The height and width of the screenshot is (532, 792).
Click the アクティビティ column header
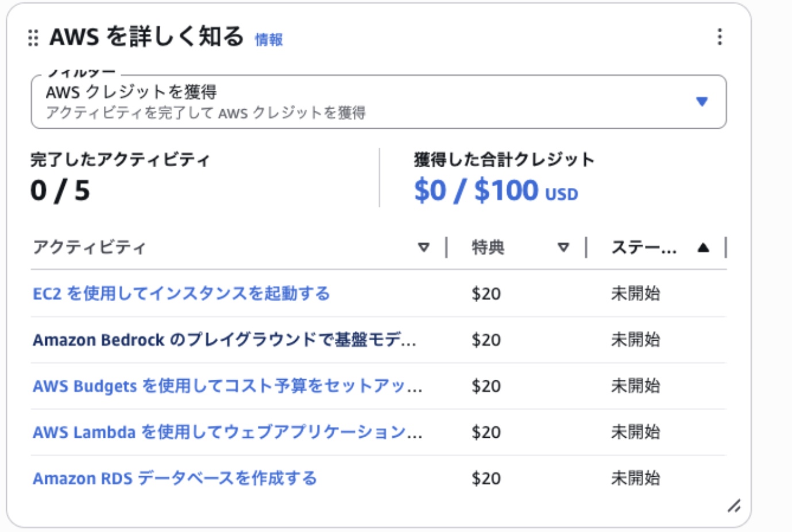90,248
